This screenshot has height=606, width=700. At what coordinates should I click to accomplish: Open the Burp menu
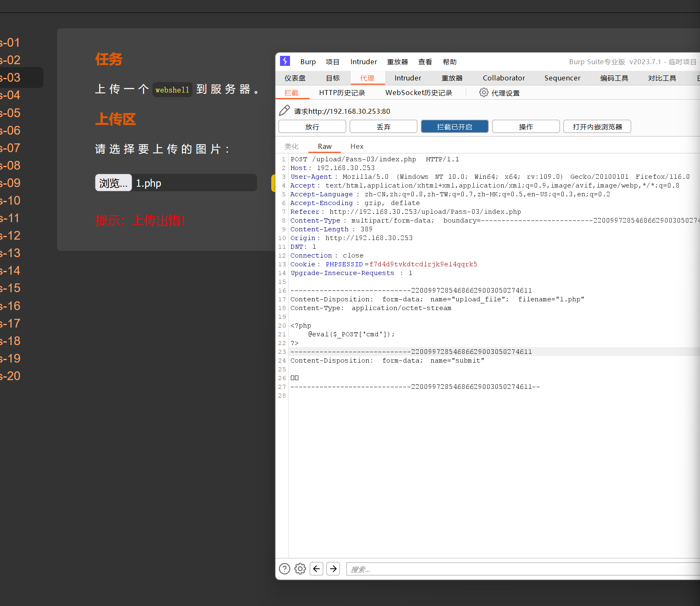(308, 62)
